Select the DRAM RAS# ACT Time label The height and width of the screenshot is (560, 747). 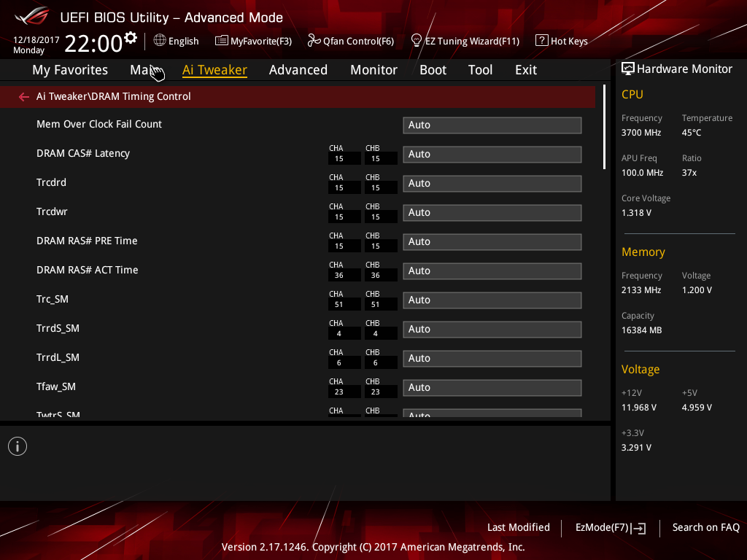coord(88,270)
